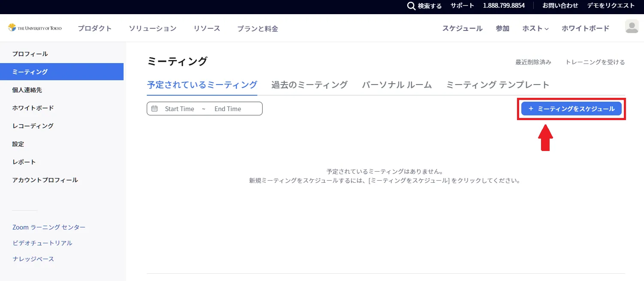Go to 設定 in the sidebar

18,144
